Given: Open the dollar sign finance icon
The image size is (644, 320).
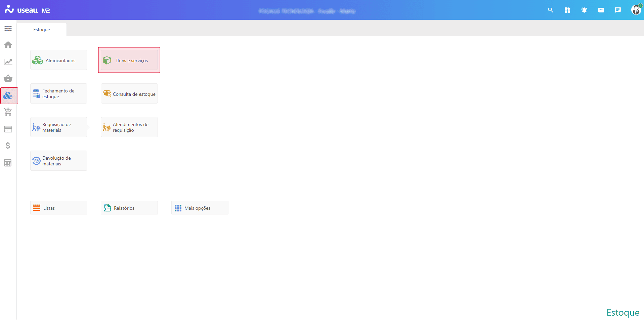Looking at the screenshot, I should click(8, 146).
